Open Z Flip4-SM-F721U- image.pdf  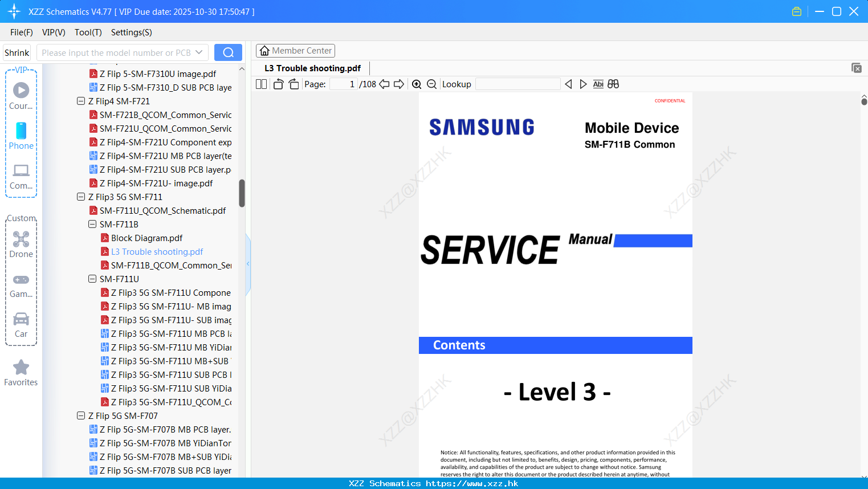click(x=156, y=183)
